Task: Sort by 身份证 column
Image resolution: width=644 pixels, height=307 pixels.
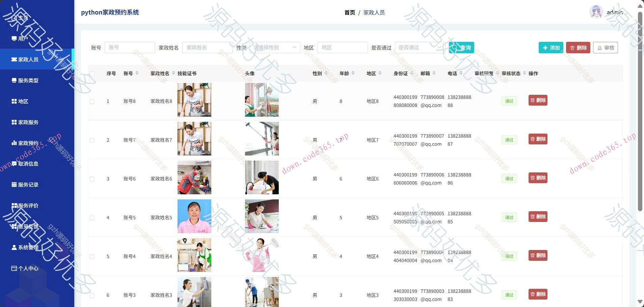Action: [x=412, y=73]
